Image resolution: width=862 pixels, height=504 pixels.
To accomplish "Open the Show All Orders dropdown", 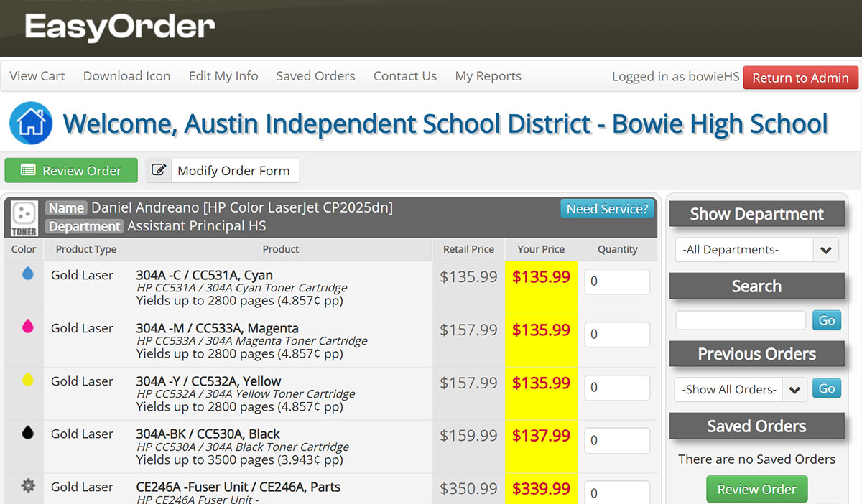I will click(x=741, y=389).
